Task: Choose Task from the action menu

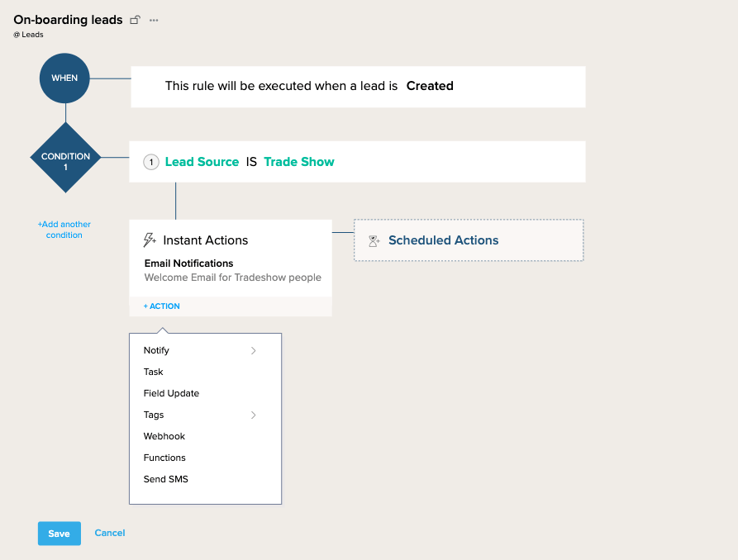Action: 154,372
